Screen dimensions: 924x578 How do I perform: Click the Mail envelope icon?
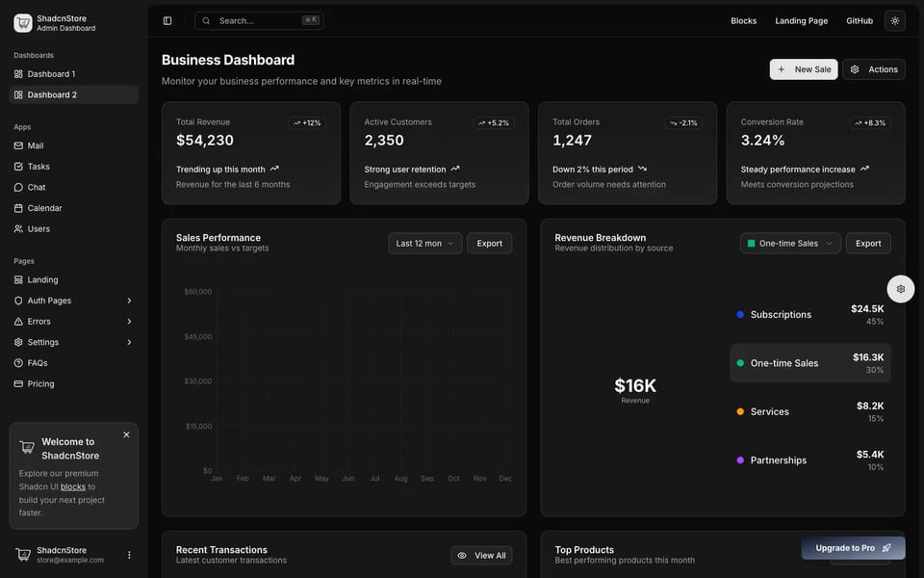18,145
